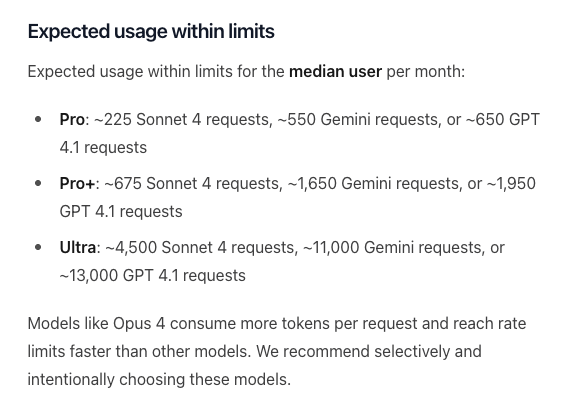Click the bold 'Pro' plan label
Screen dimensions: 582x417
point(72,120)
